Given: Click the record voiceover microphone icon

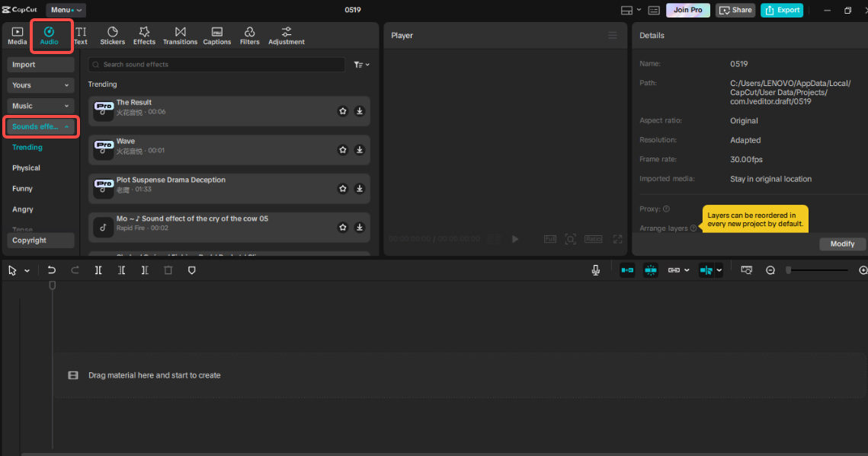Looking at the screenshot, I should [x=596, y=270].
